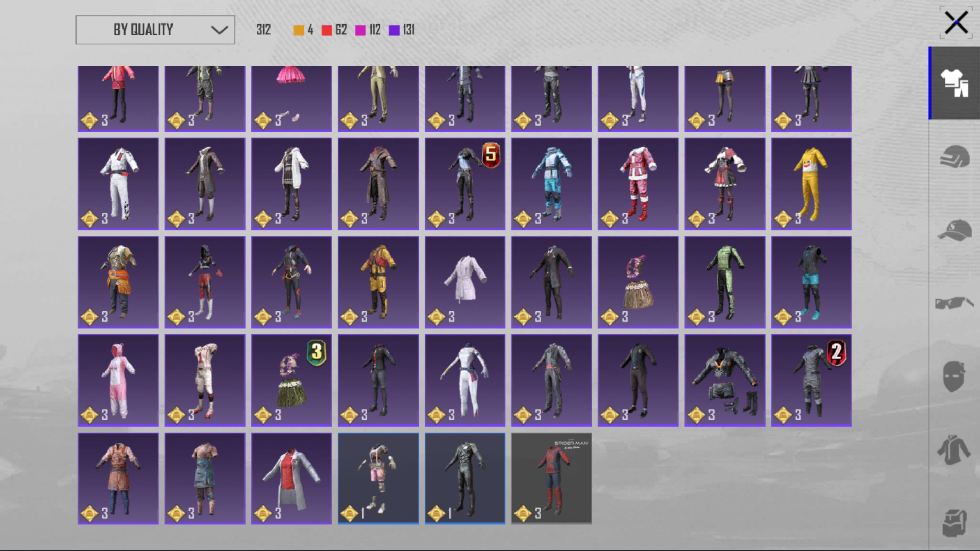Select the golden armor with orange sash
Image resolution: width=980 pixels, height=551 pixels.
pos(118,282)
